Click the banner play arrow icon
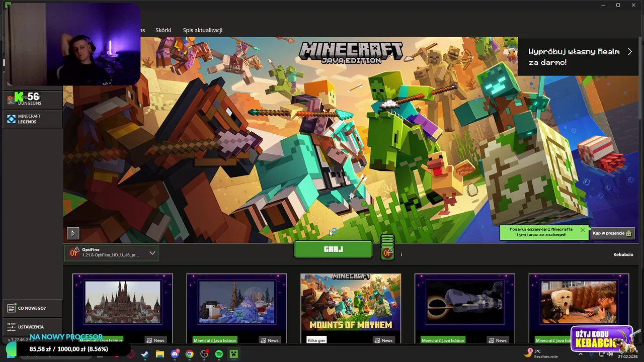The height and width of the screenshot is (362, 644). click(x=73, y=233)
